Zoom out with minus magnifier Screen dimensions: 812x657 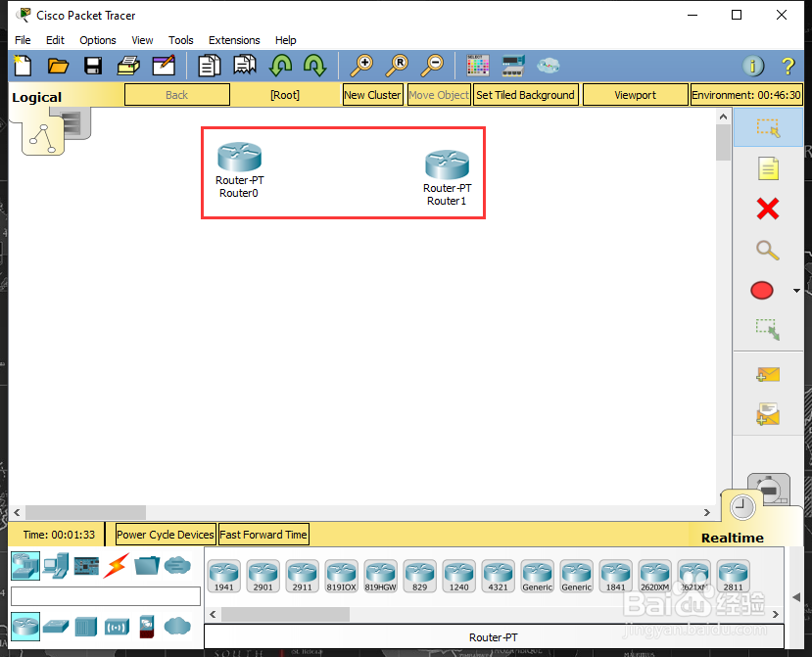(x=431, y=66)
